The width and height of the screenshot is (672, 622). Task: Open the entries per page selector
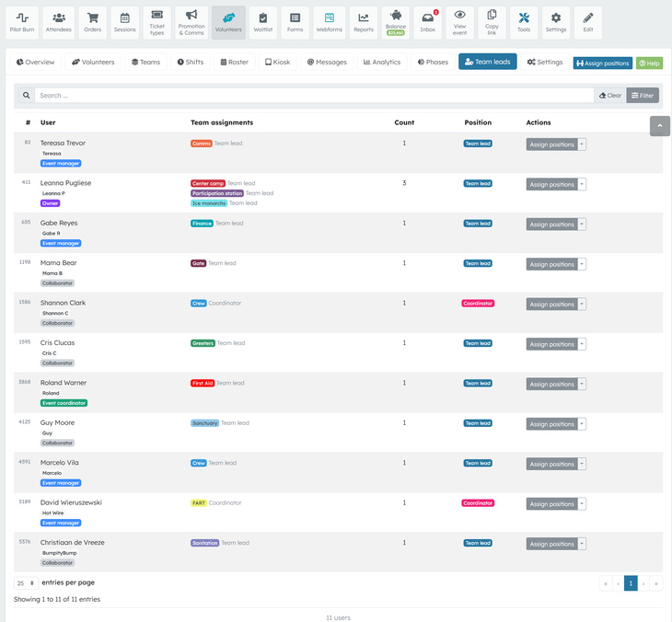tap(26, 583)
